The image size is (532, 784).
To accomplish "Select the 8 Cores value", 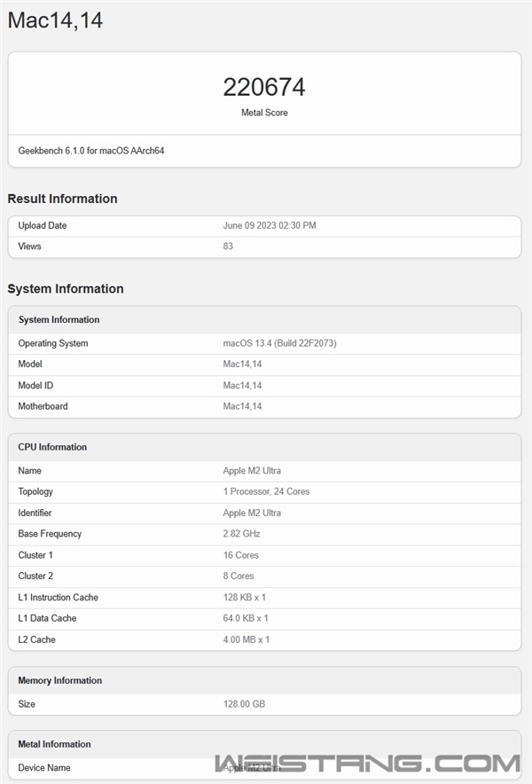I will (x=239, y=576).
